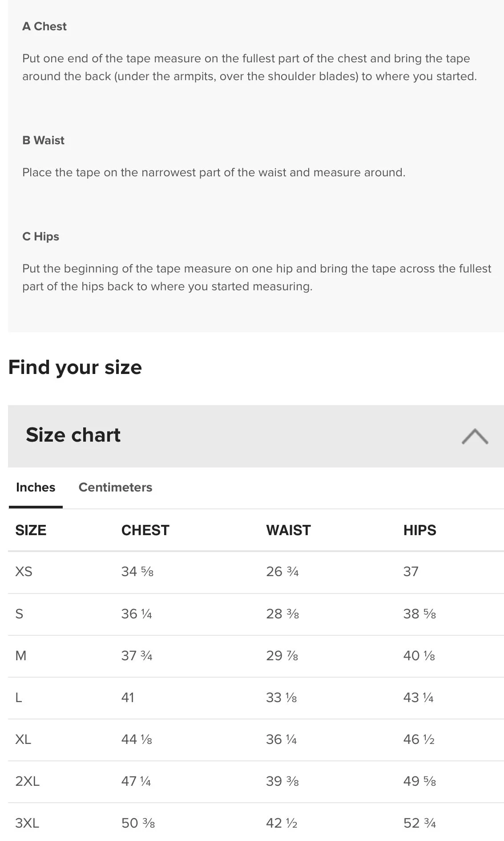
Task: Collapse the Size chart chevron arrow
Action: click(x=475, y=436)
